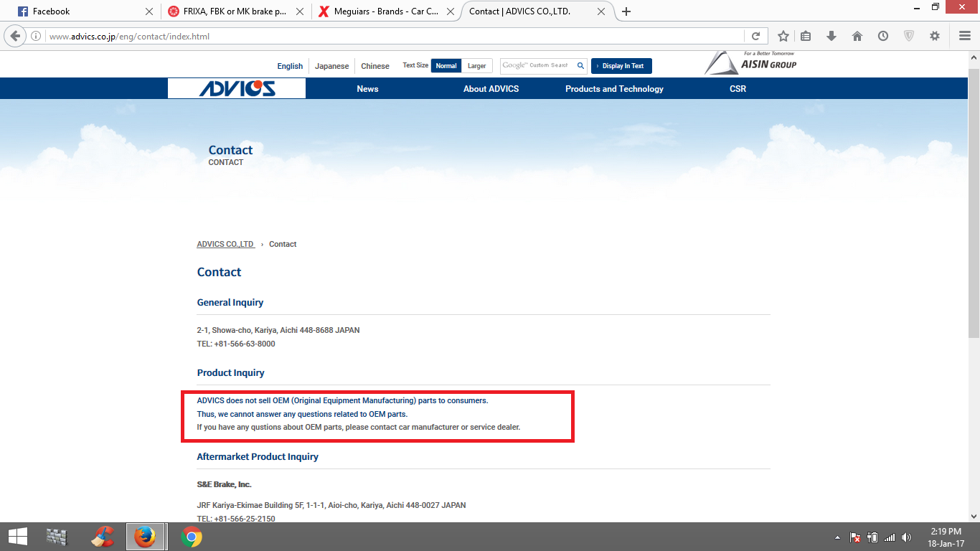Set text size to Normal
Screen dimensions: 980x551
pyautogui.click(x=446, y=66)
